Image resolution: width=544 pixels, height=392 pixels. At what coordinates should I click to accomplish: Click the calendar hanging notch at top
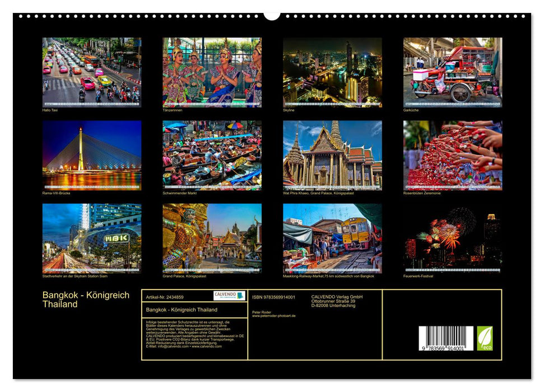tap(272, 16)
